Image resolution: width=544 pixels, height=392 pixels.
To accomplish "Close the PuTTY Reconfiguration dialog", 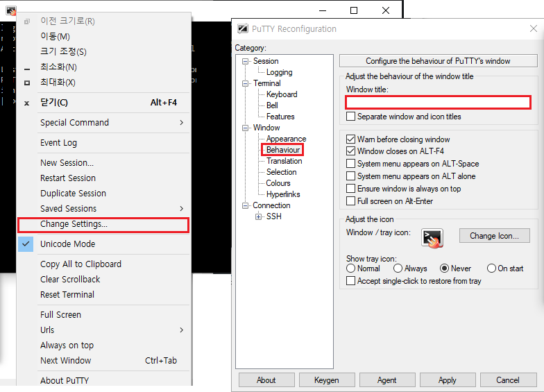I will coord(533,28).
